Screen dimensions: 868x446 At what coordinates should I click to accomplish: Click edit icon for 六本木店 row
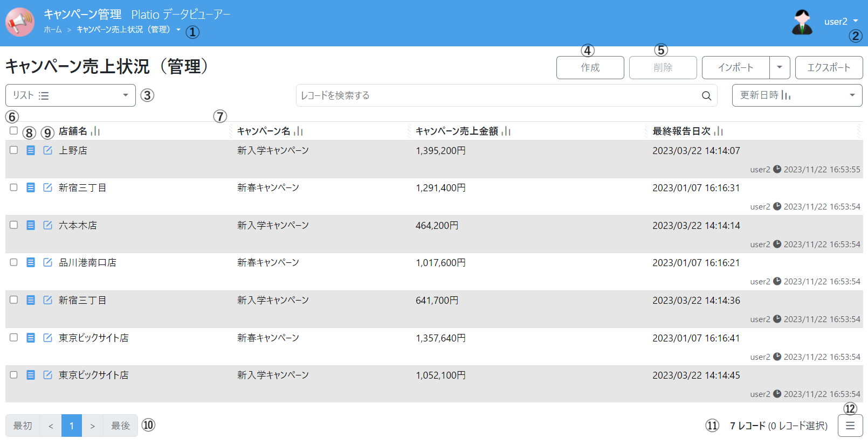click(x=48, y=225)
